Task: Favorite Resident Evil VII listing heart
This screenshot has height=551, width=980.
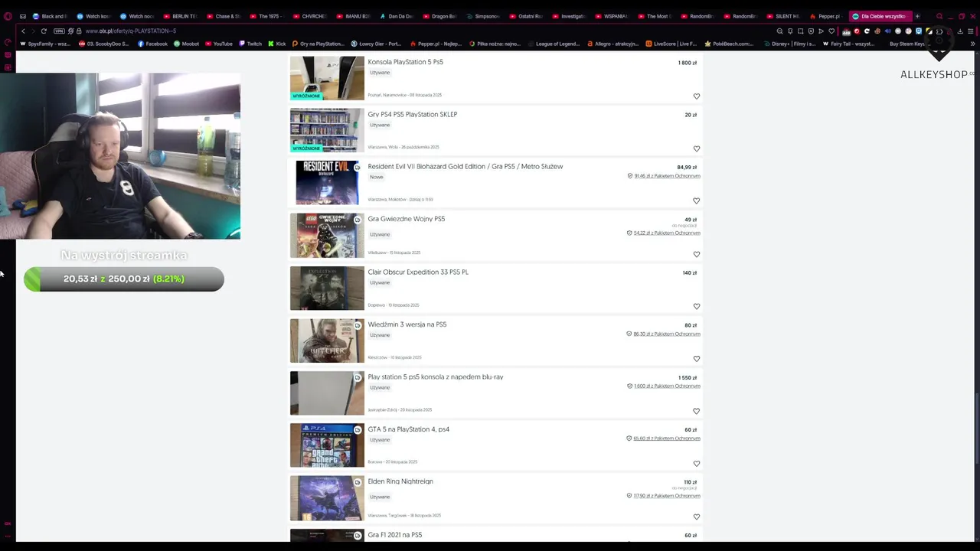Action: (x=696, y=201)
